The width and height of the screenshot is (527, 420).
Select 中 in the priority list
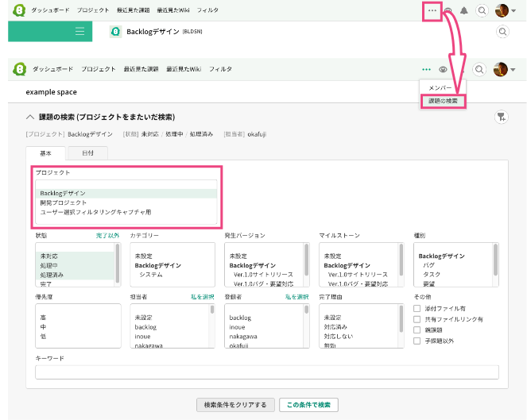43,327
